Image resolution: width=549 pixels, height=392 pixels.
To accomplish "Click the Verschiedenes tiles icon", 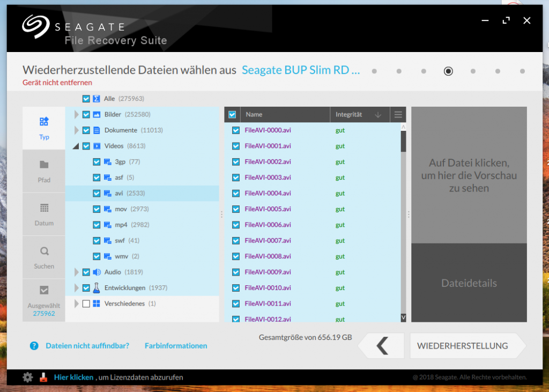I will (97, 304).
